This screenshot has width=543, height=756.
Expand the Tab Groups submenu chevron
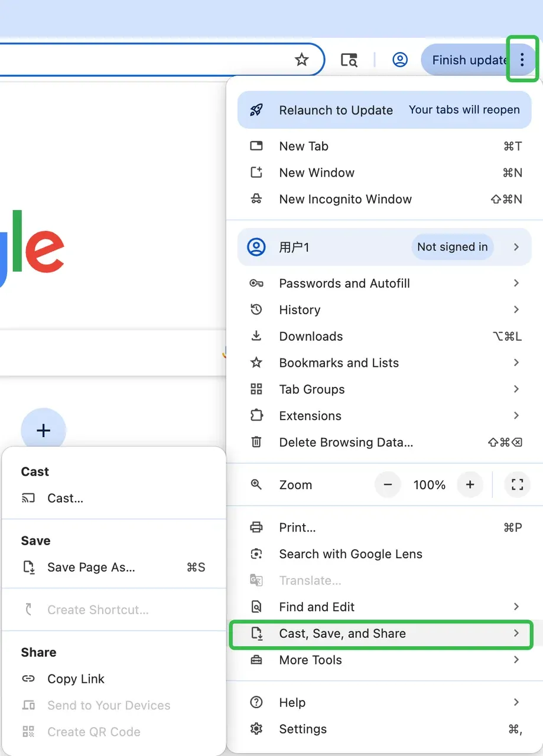pos(516,389)
